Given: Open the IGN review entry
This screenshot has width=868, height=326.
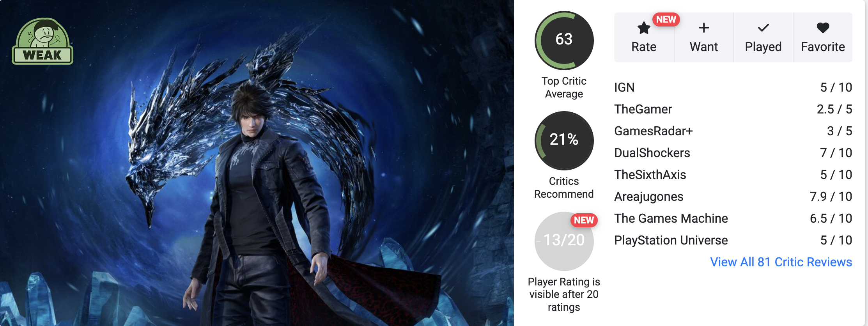Looking at the screenshot, I should tap(733, 87).
